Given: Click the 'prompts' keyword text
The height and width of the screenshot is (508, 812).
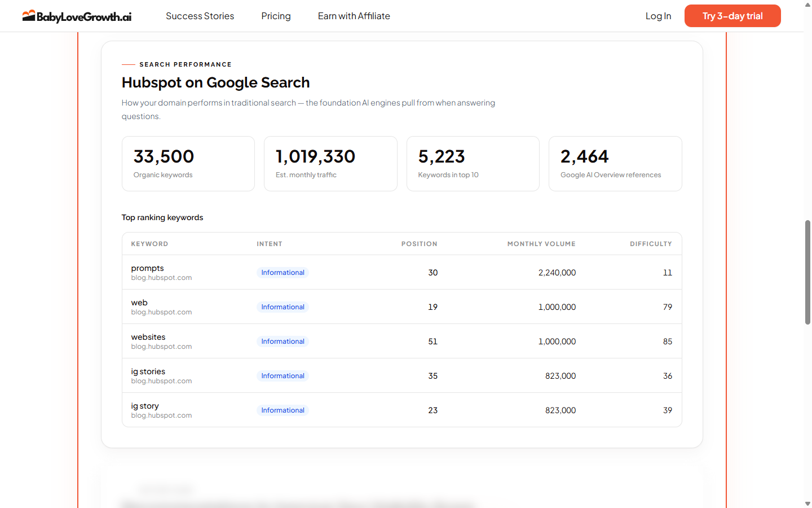Looking at the screenshot, I should tap(147, 268).
